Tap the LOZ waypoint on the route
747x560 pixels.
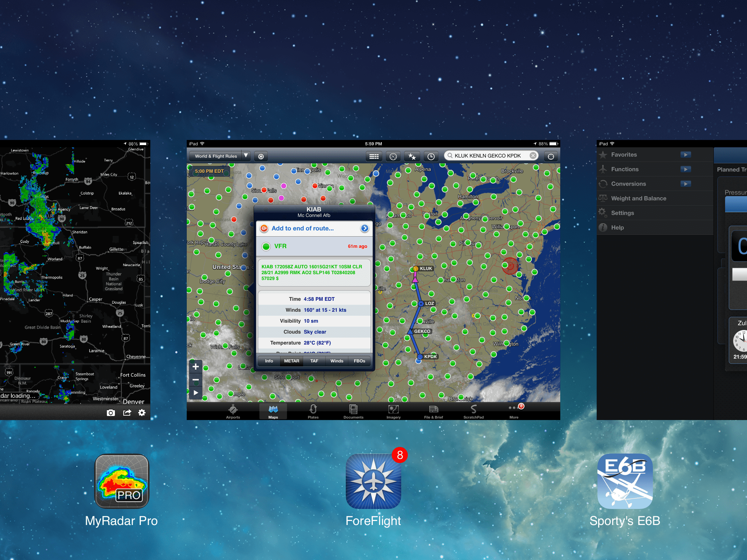421,303
